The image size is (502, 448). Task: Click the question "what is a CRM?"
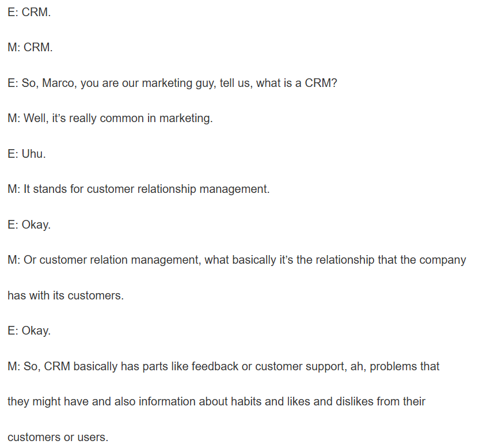pos(296,83)
